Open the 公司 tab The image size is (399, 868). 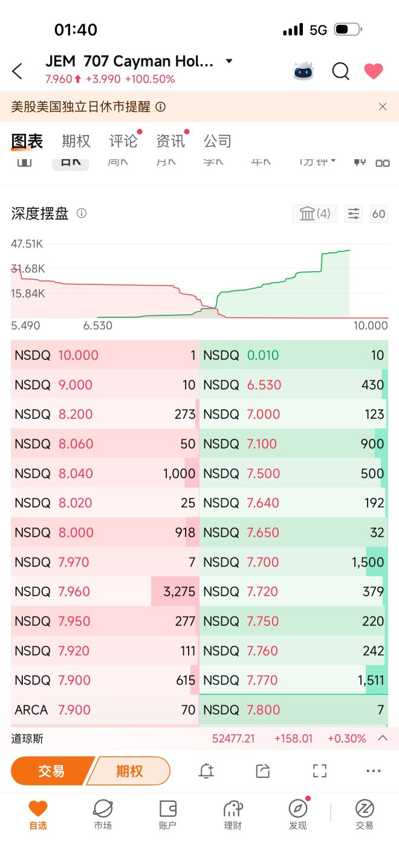pyautogui.click(x=218, y=141)
